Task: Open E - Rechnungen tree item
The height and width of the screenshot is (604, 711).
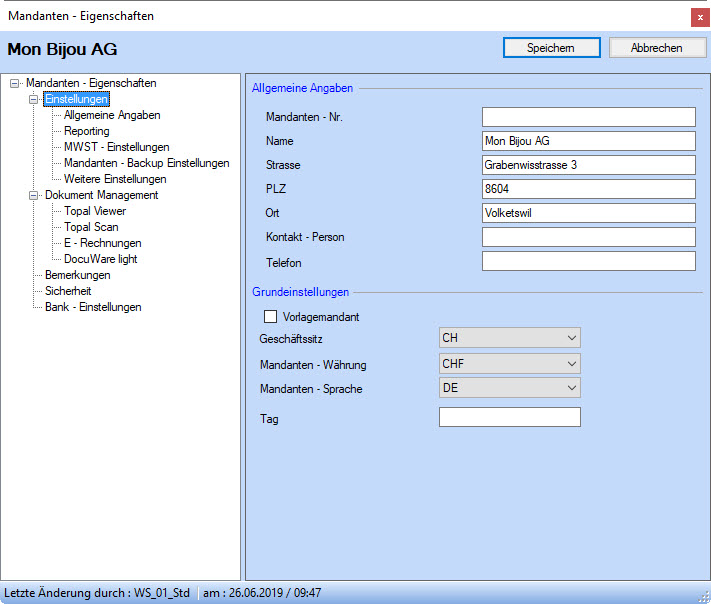Action: pos(102,243)
